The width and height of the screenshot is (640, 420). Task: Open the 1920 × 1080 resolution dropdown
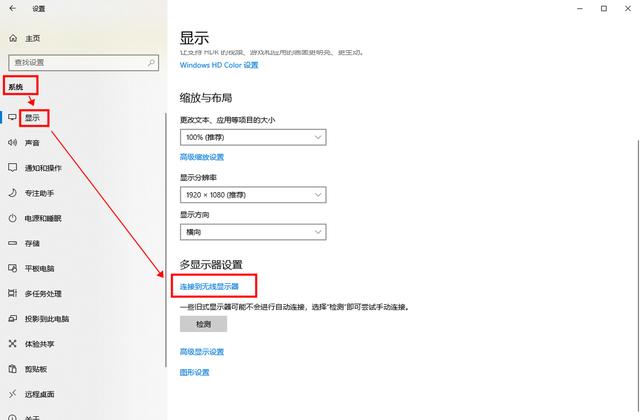[253, 194]
